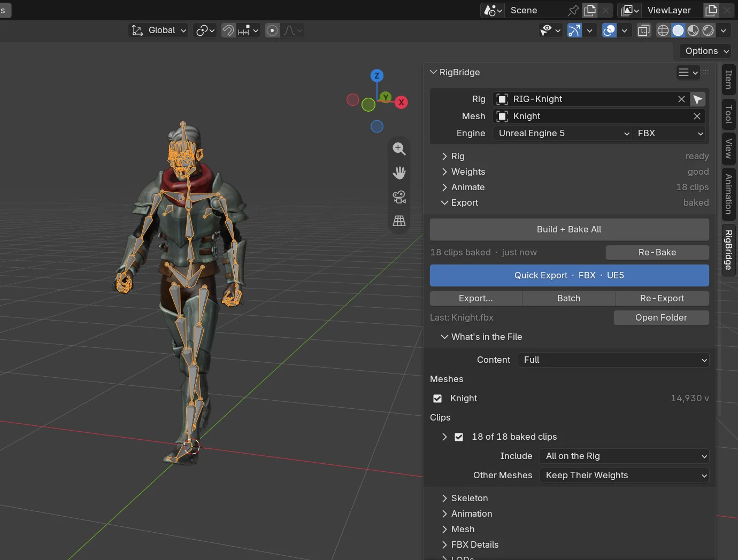
Task: Expand the Skeleton section
Action: tap(464, 498)
